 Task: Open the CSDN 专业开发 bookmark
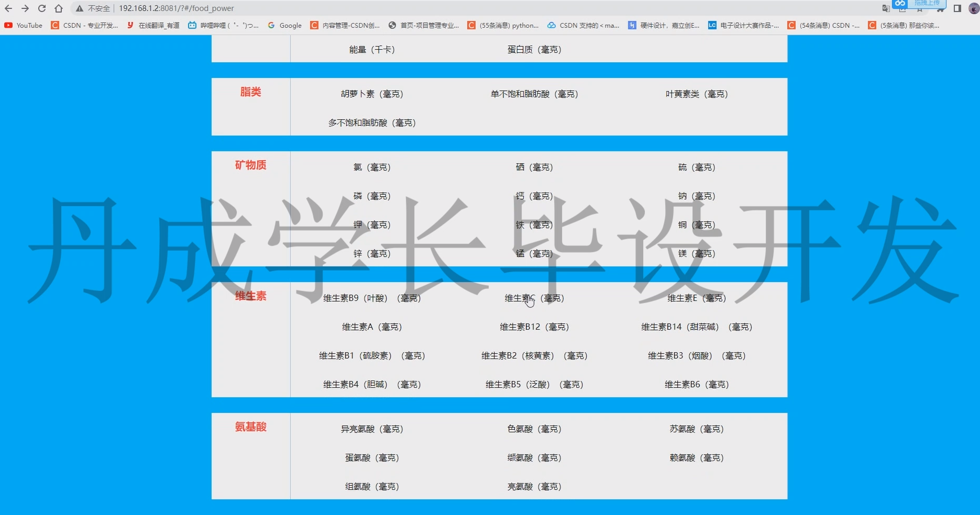84,25
